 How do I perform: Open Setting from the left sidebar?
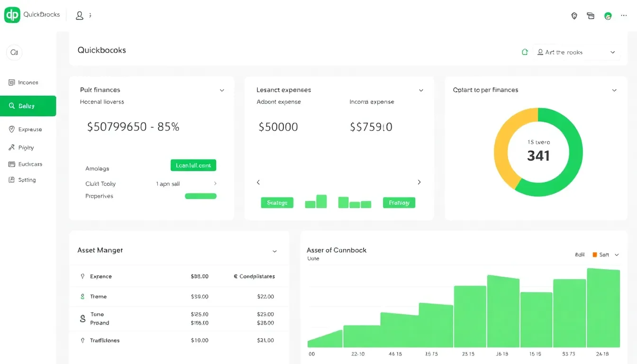click(26, 180)
